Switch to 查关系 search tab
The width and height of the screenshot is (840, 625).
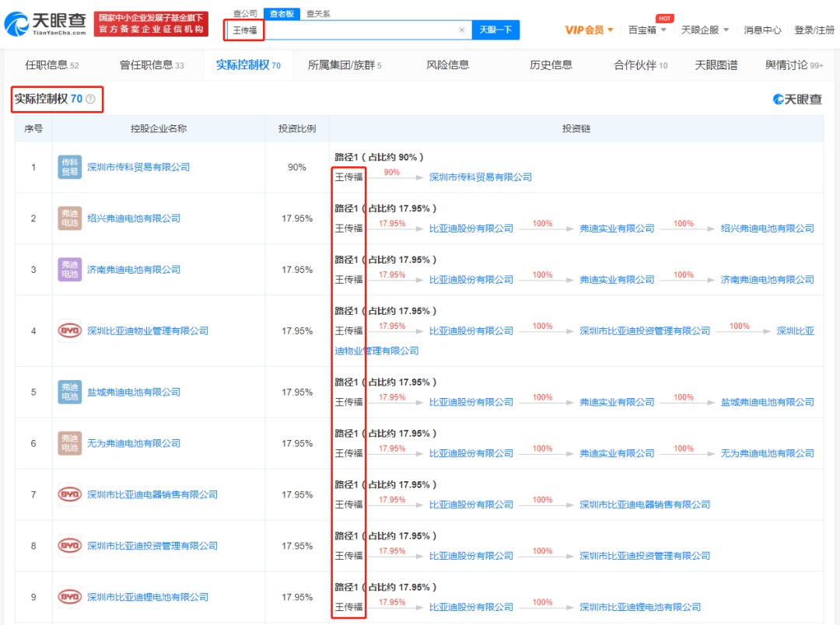tap(318, 13)
